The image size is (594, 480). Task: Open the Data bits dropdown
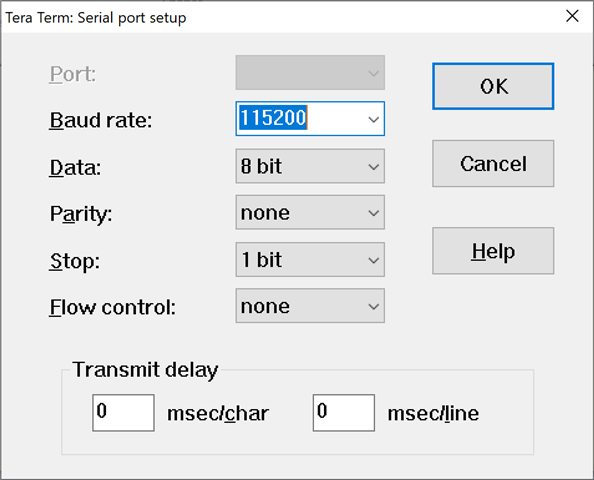(310, 166)
